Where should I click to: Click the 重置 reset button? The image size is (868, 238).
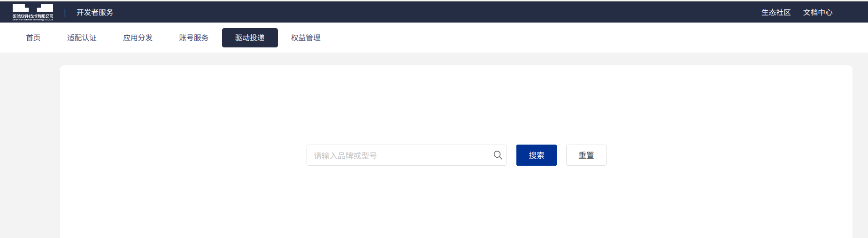586,155
